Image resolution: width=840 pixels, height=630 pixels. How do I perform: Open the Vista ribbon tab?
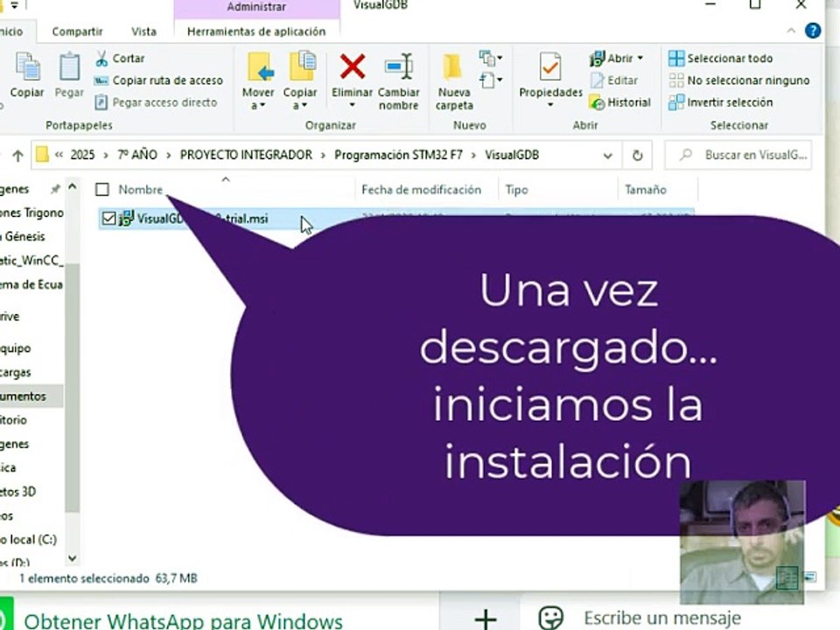[x=143, y=31]
